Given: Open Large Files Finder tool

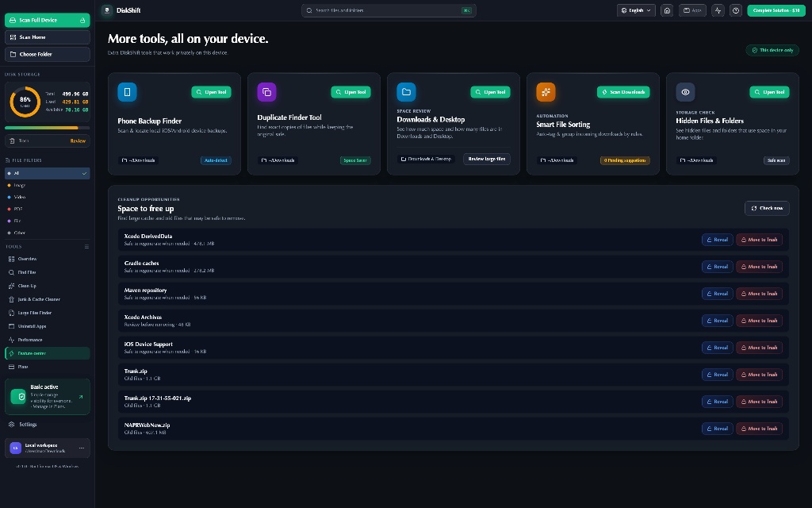Looking at the screenshot, I should (x=47, y=313).
